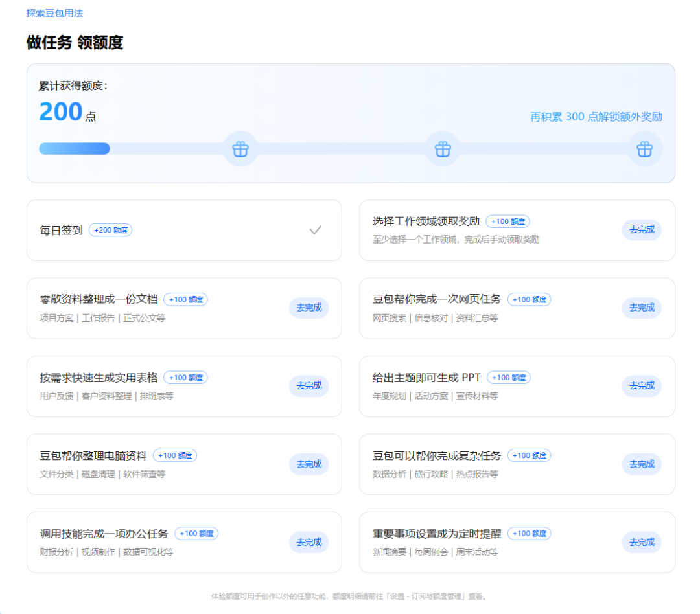Click the 每日签到 task title
Viewport: 700px width, 614px height.
tap(61, 231)
